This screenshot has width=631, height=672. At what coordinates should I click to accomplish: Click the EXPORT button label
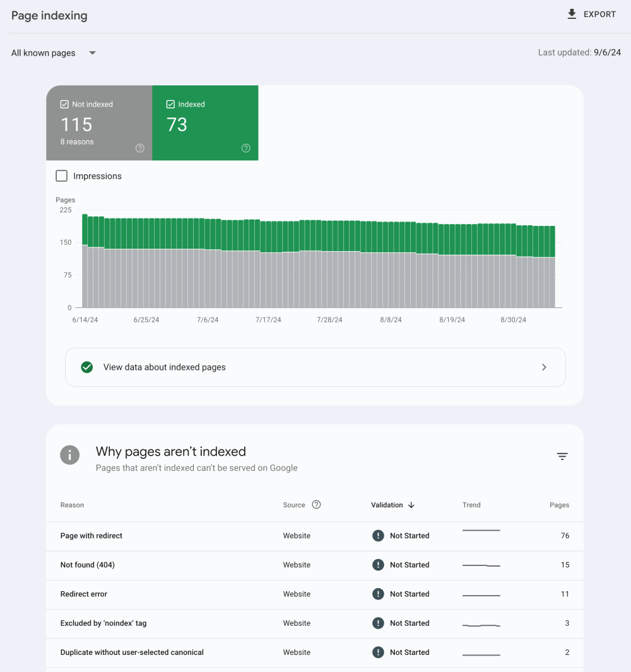[x=599, y=14]
